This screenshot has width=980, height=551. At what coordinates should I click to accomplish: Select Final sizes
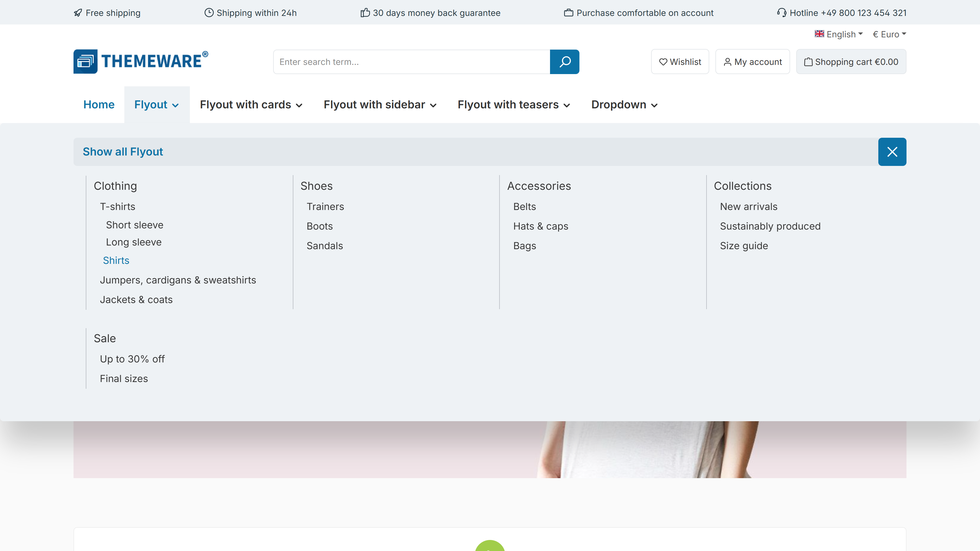(x=124, y=379)
